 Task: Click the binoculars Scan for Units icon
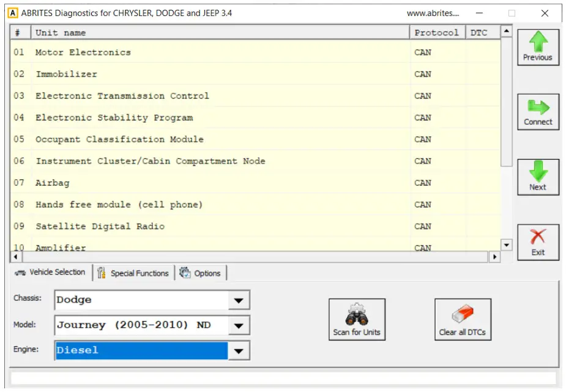click(x=357, y=312)
